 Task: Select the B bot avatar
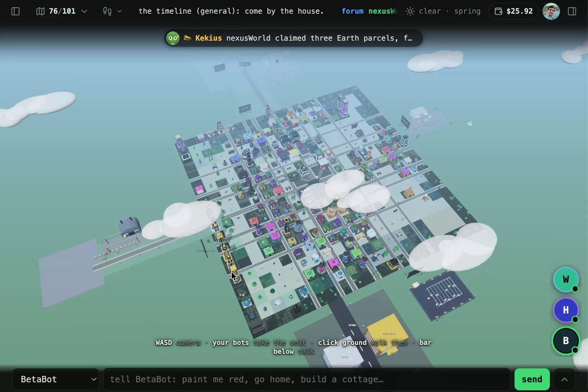(x=566, y=341)
